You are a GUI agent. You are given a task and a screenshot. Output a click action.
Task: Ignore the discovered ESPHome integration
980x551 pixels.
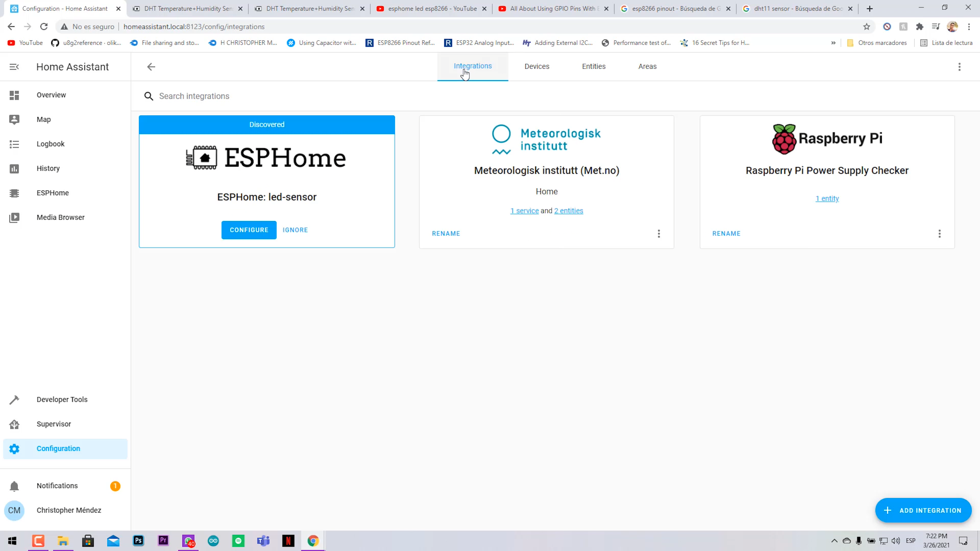click(x=296, y=230)
